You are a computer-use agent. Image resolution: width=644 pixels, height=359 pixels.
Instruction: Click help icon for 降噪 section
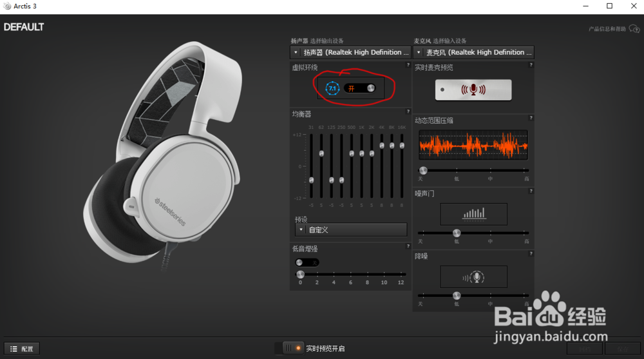coord(531,254)
